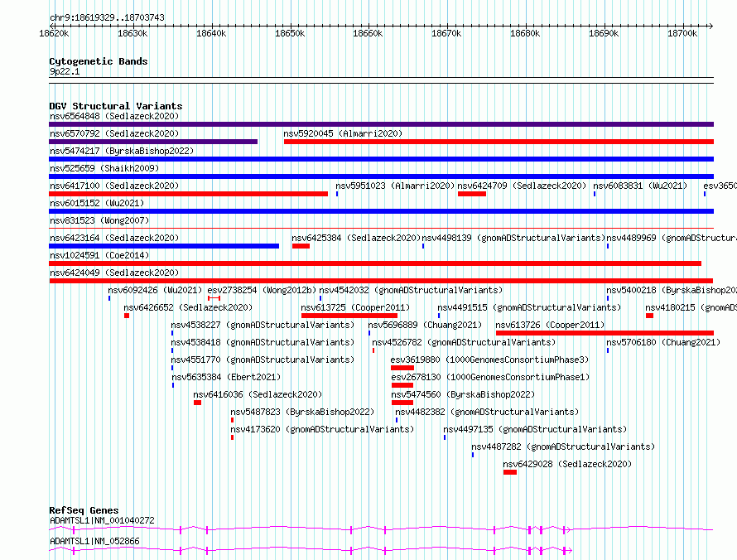The height and width of the screenshot is (560, 737).
Task: Click the red bar under nsv613726
Action: coord(605,333)
